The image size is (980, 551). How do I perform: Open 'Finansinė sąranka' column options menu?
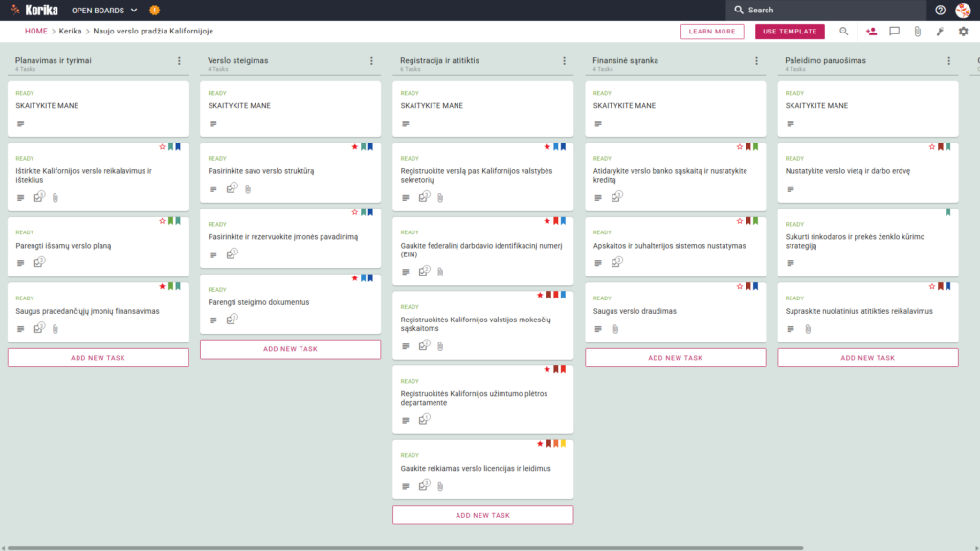pos(757,61)
